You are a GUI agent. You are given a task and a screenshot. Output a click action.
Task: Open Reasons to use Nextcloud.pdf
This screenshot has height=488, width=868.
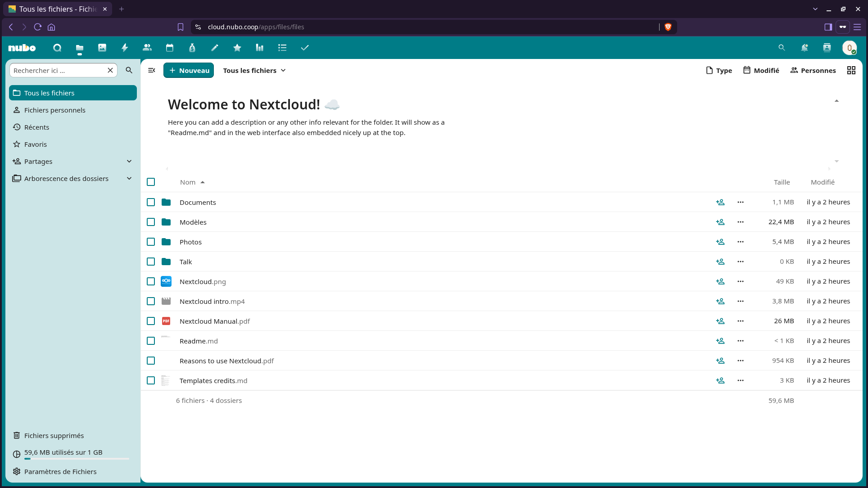tap(226, 361)
